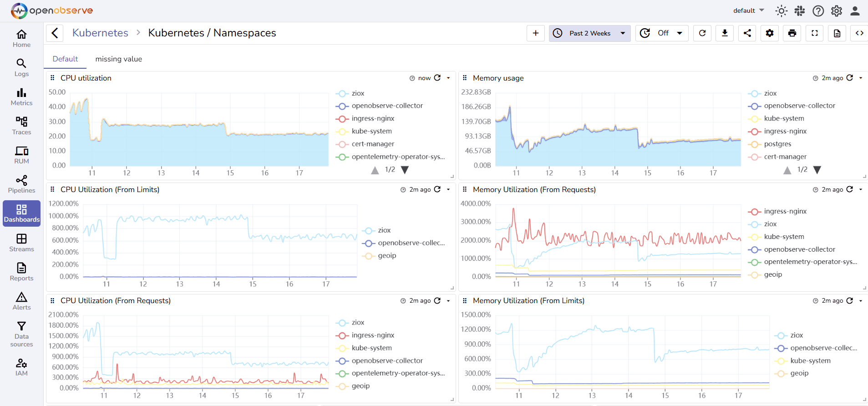Open Traces in the left sidebar

coord(21,126)
